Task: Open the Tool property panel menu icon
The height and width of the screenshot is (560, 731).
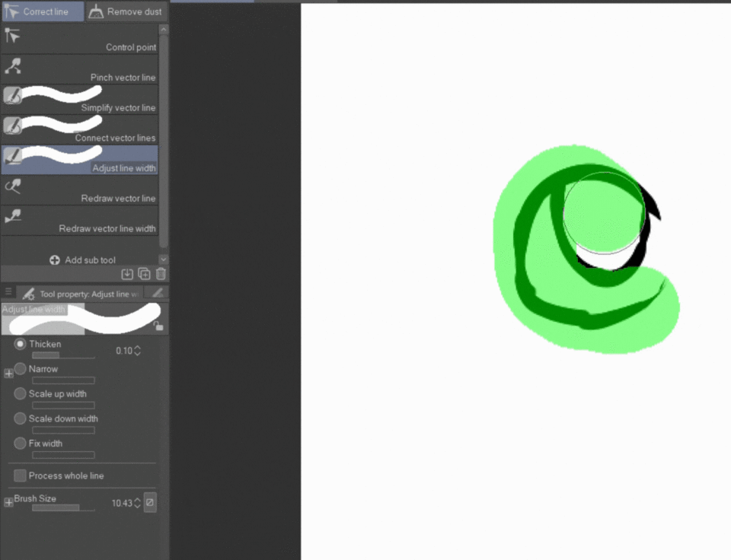Action: pos(8,292)
